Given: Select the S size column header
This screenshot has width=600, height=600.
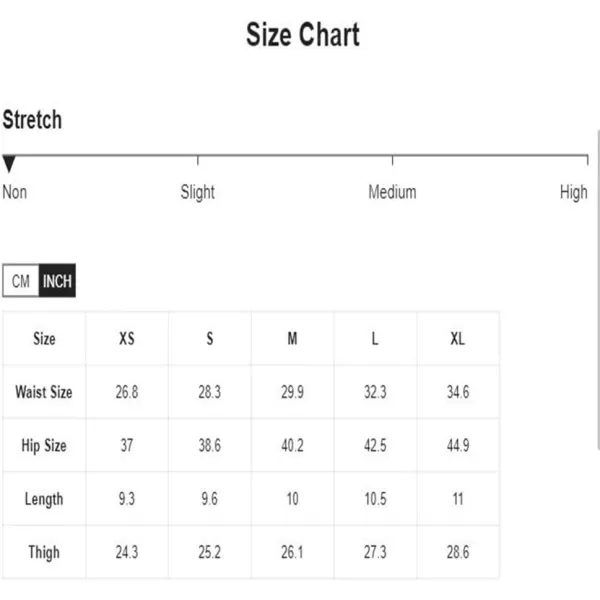Looking at the screenshot, I should (210, 338).
